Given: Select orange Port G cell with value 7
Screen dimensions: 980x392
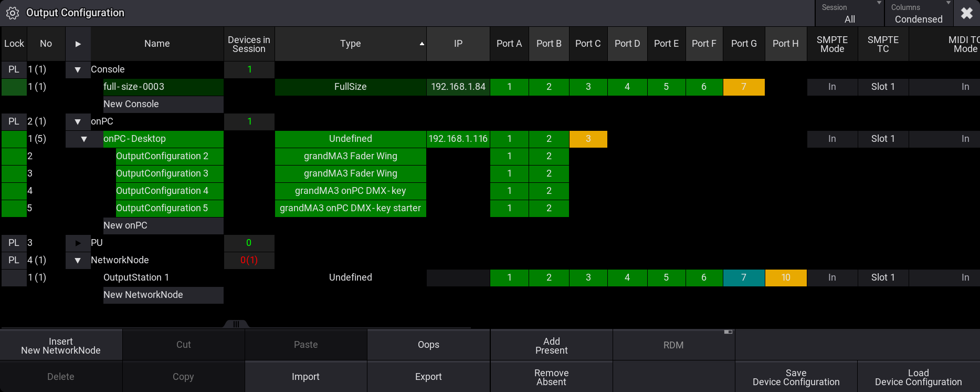Looking at the screenshot, I should tap(744, 87).
